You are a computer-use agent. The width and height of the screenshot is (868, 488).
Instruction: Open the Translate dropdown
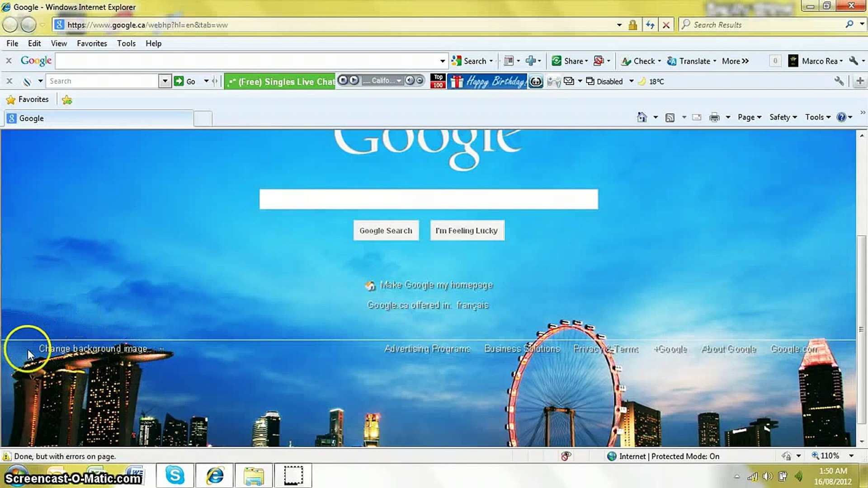(x=715, y=61)
